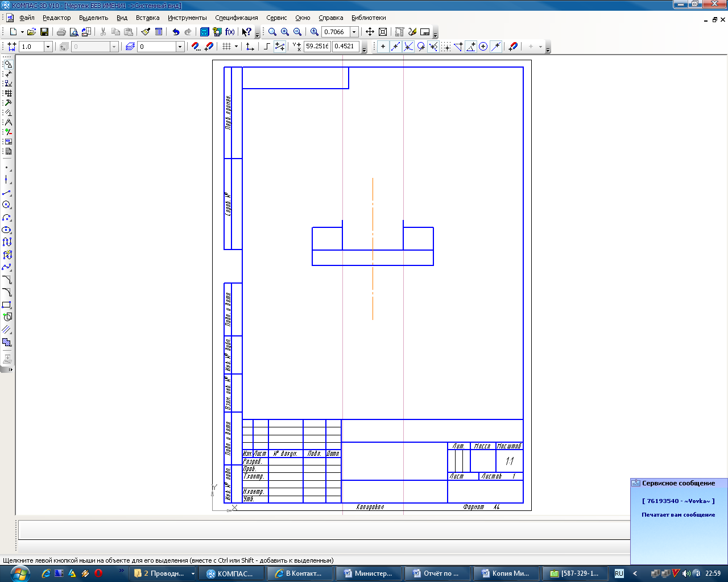Viewport: 728px width, 582px height.
Task: Open the Dimensions panel in the compact toolbar
Action: (8, 74)
